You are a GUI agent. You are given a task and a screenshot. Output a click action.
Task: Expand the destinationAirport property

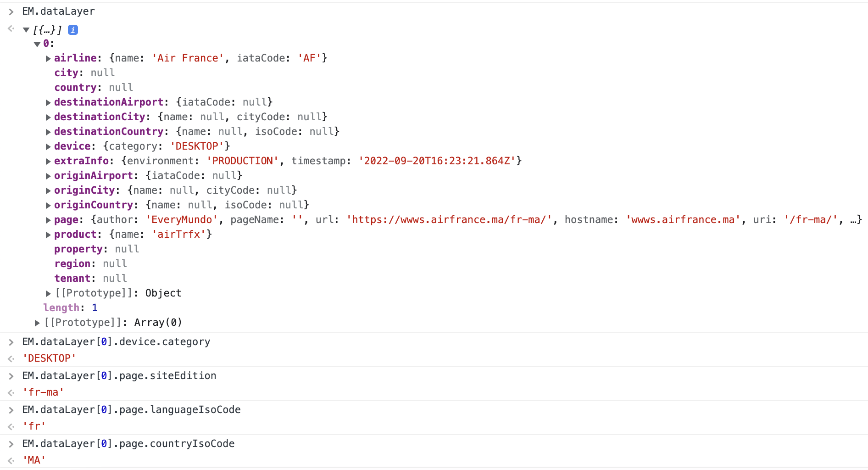coord(48,102)
